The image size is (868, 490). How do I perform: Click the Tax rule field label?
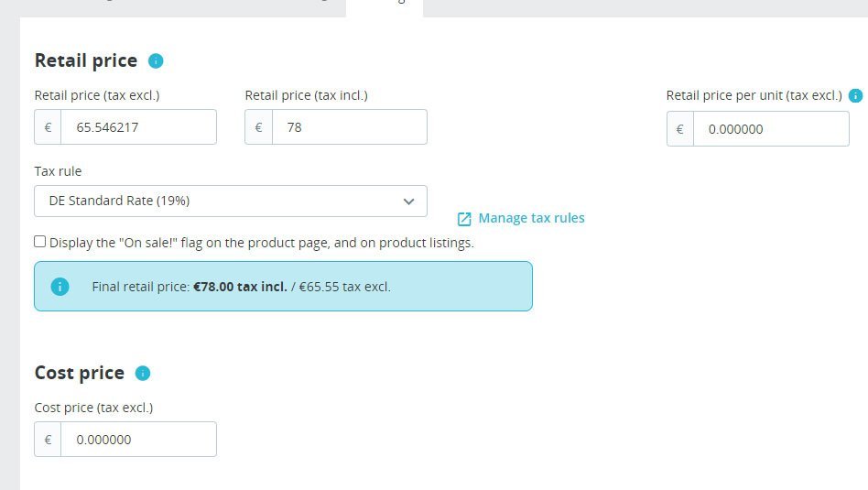coord(58,171)
